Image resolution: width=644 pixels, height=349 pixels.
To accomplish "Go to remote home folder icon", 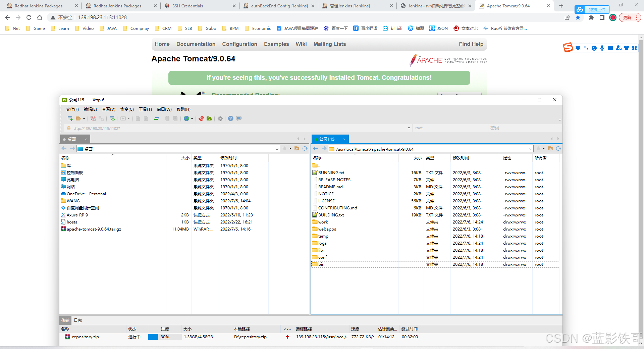I will pos(550,148).
